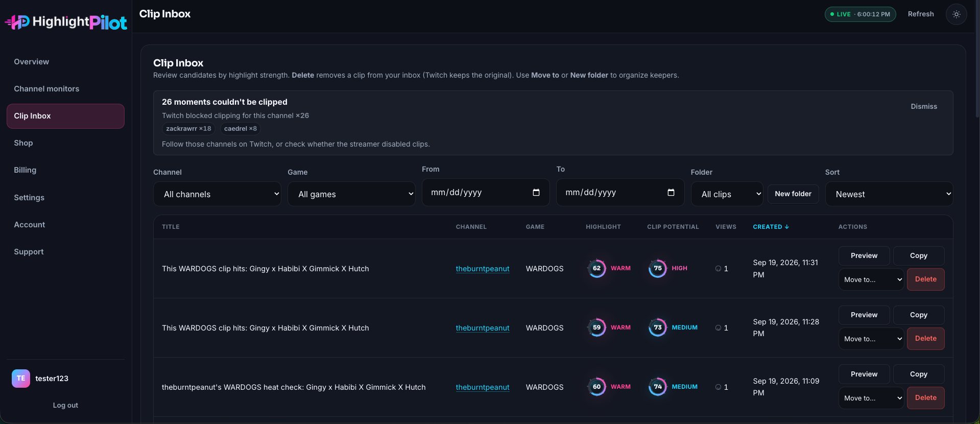The image size is (980, 424).
Task: Open the Newest sort dropdown
Action: [x=889, y=194]
